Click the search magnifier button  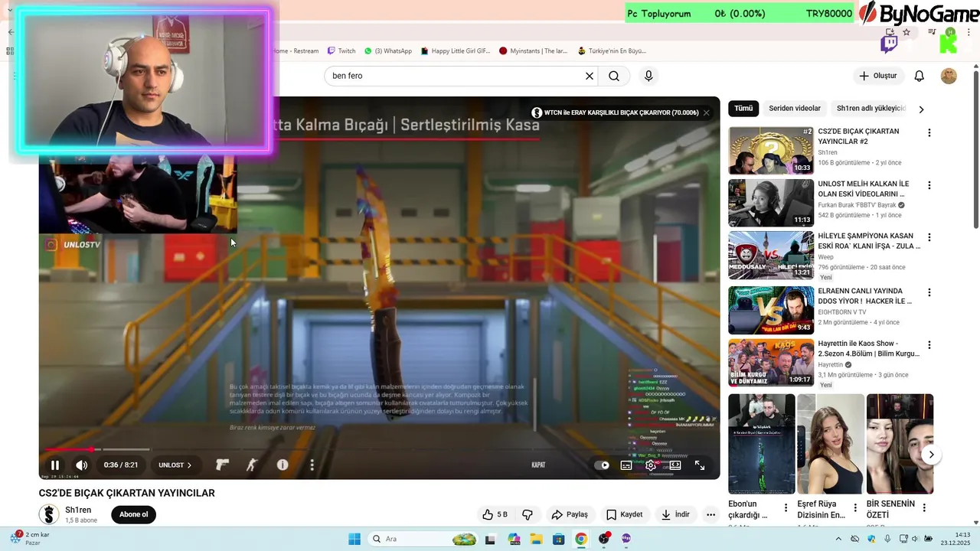pos(614,76)
